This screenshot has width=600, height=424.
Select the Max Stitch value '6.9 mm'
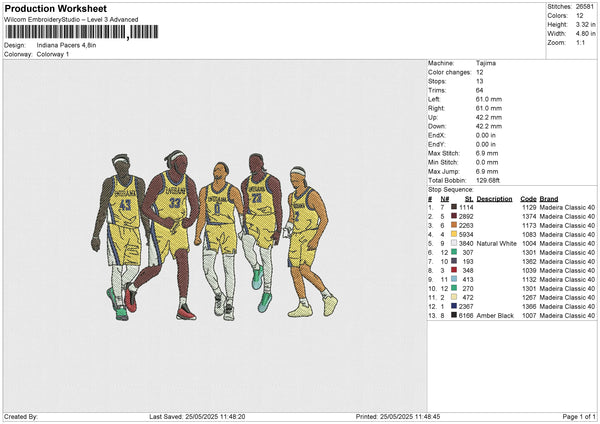pyautogui.click(x=487, y=153)
